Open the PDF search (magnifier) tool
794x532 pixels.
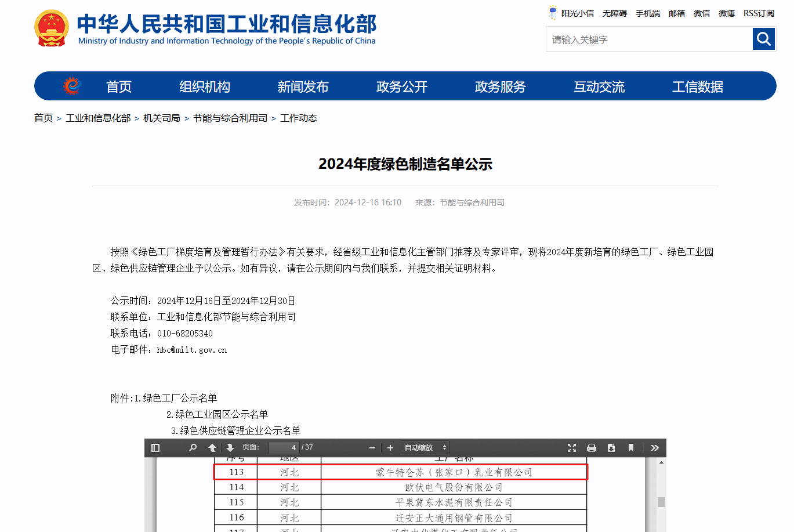(193, 447)
